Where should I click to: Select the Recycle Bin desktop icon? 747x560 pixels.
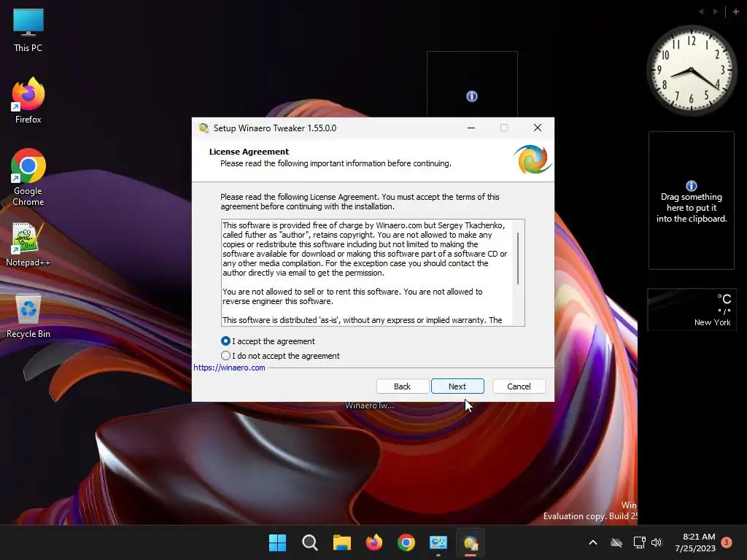pos(28,316)
